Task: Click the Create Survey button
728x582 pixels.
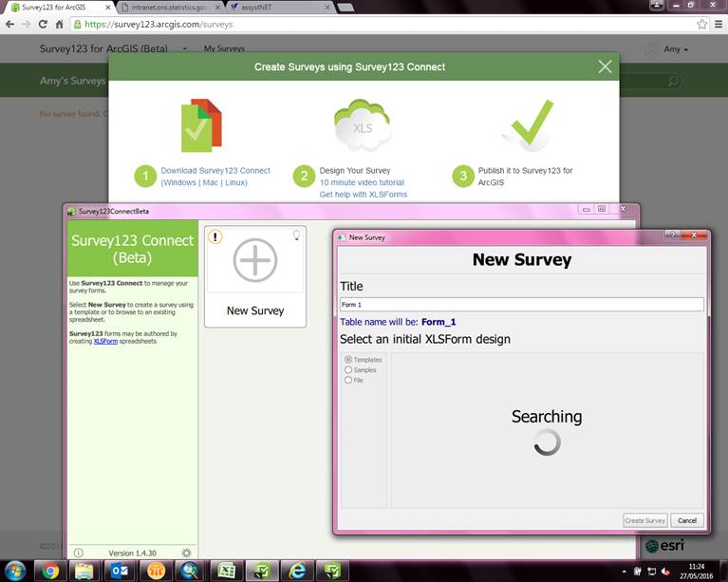Action: pyautogui.click(x=644, y=520)
